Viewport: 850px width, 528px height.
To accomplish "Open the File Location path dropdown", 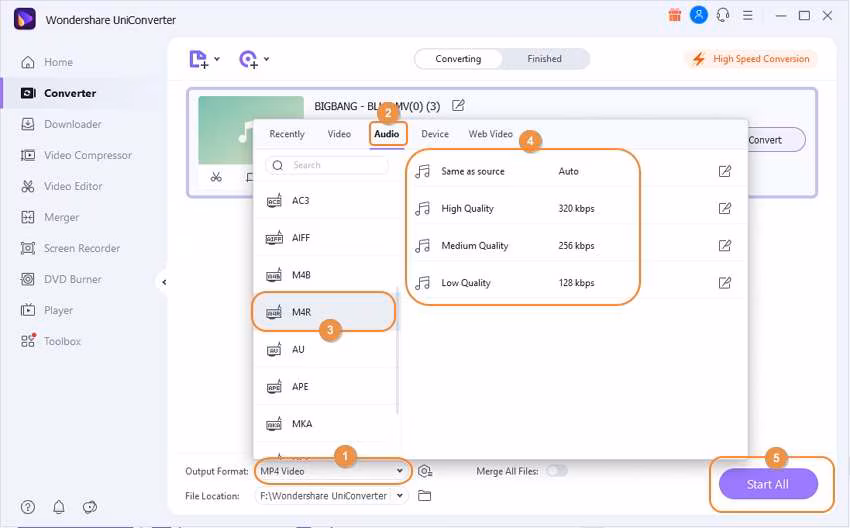I will 331,495.
